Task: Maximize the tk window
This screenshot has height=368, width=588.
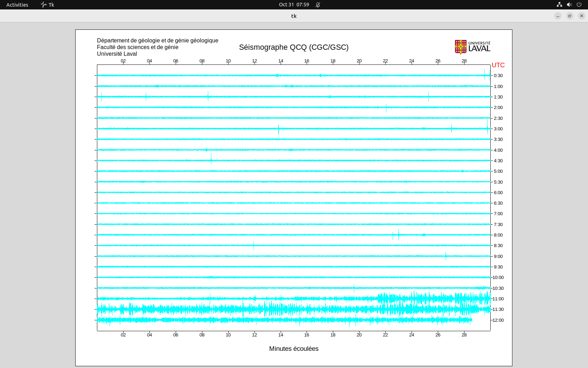Action: [570, 16]
